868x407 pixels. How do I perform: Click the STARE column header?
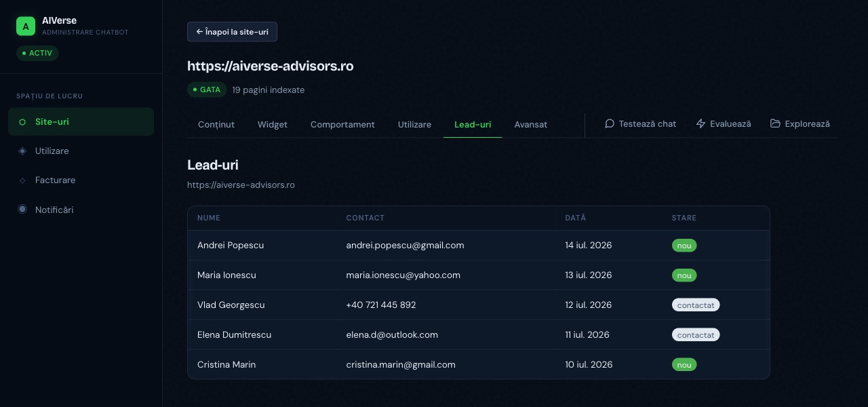point(684,218)
